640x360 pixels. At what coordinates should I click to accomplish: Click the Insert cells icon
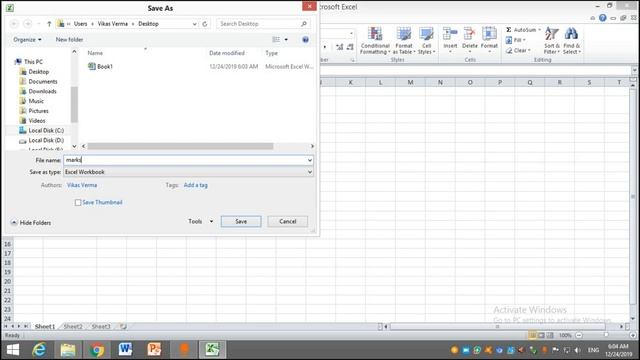(x=450, y=34)
